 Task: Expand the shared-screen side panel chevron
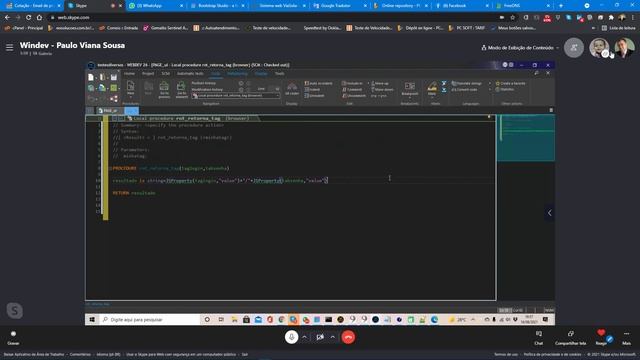coord(549,213)
